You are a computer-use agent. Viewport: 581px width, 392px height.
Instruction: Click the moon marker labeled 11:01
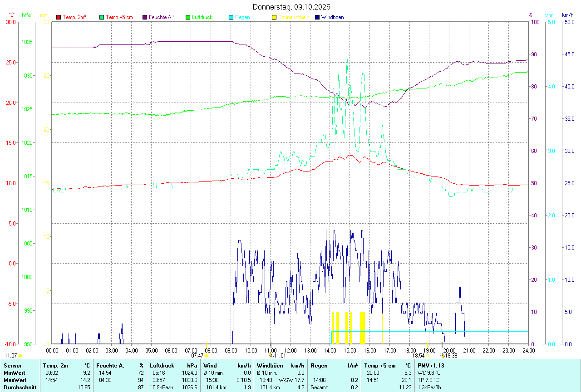271,356
